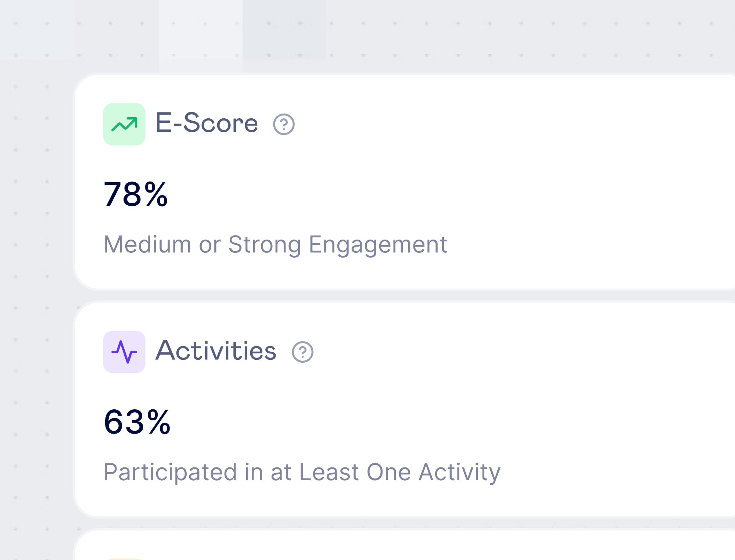735x560 pixels.
Task: Click the percent sign after 78
Action: [156, 194]
